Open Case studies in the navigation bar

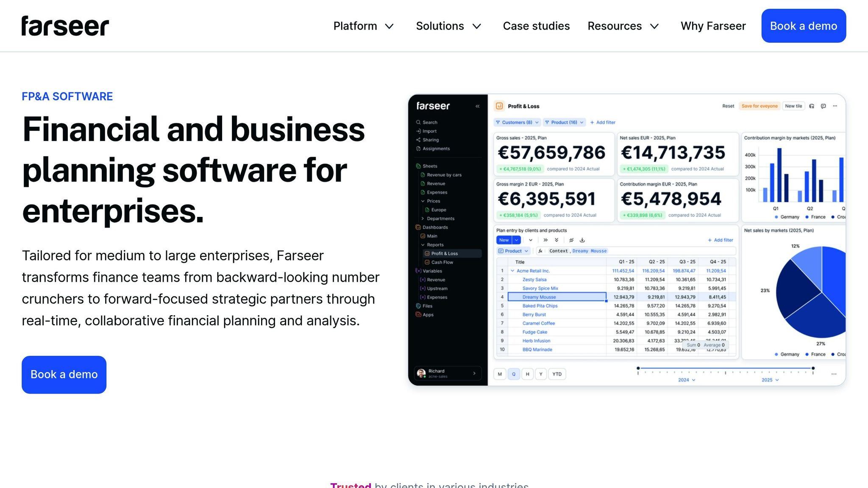(x=536, y=26)
